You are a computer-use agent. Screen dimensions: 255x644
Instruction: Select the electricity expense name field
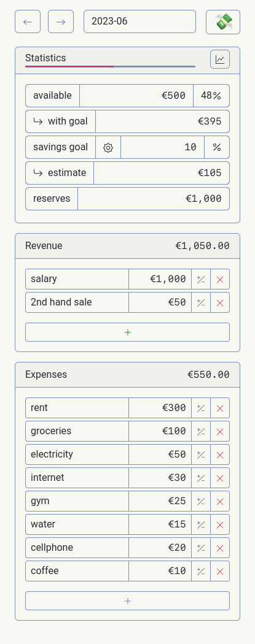tap(77, 454)
